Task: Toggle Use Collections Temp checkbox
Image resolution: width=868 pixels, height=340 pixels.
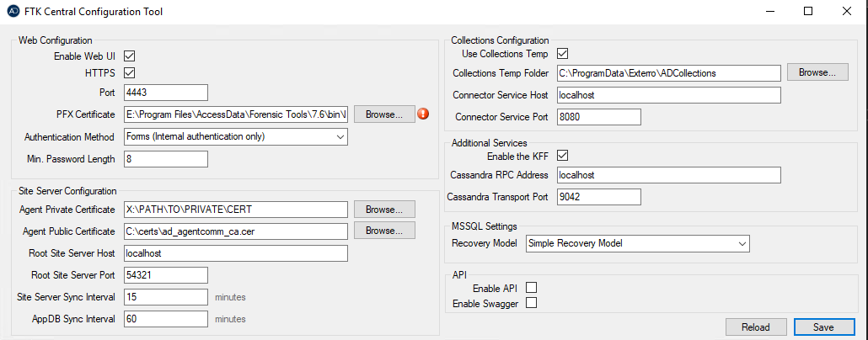Action: tap(562, 54)
